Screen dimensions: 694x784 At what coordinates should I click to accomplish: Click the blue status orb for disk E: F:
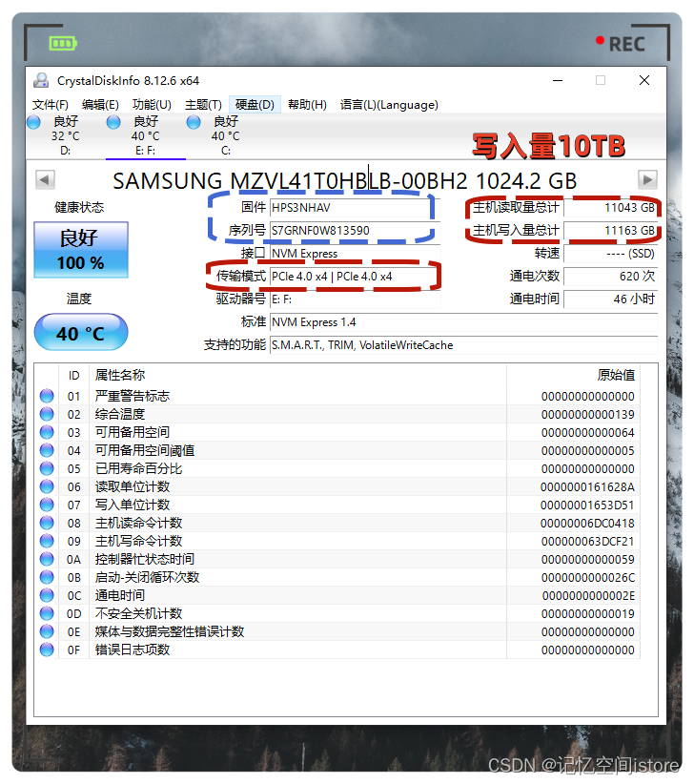point(113,122)
